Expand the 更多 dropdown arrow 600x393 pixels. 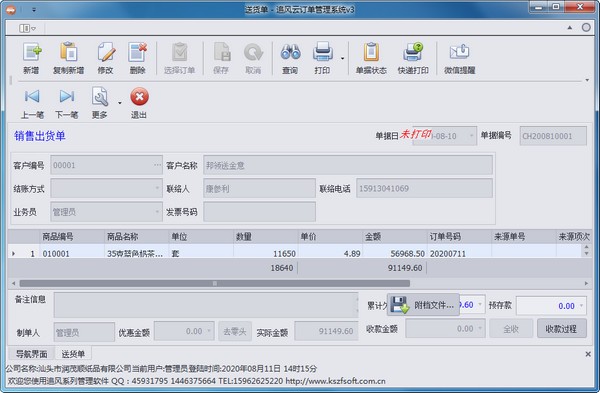[120, 103]
